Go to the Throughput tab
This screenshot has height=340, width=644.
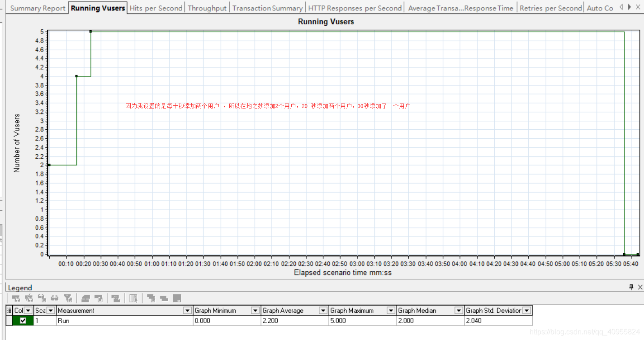coord(207,8)
